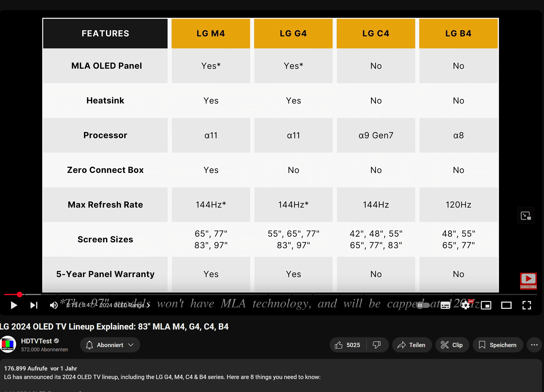
Task: Click the video progress scrubber dot
Action: click(x=20, y=294)
